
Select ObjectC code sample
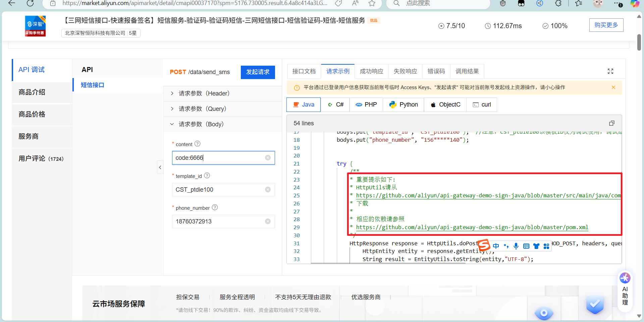445,105
